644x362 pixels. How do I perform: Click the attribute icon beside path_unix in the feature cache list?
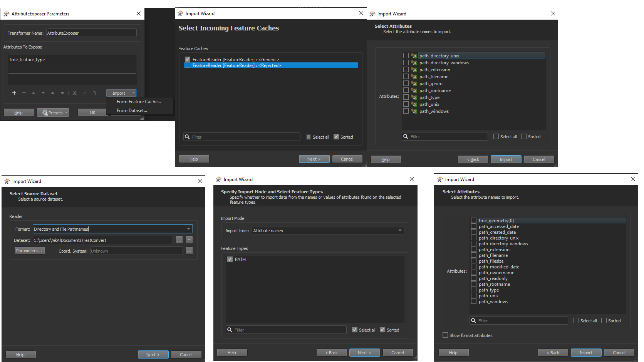point(414,104)
